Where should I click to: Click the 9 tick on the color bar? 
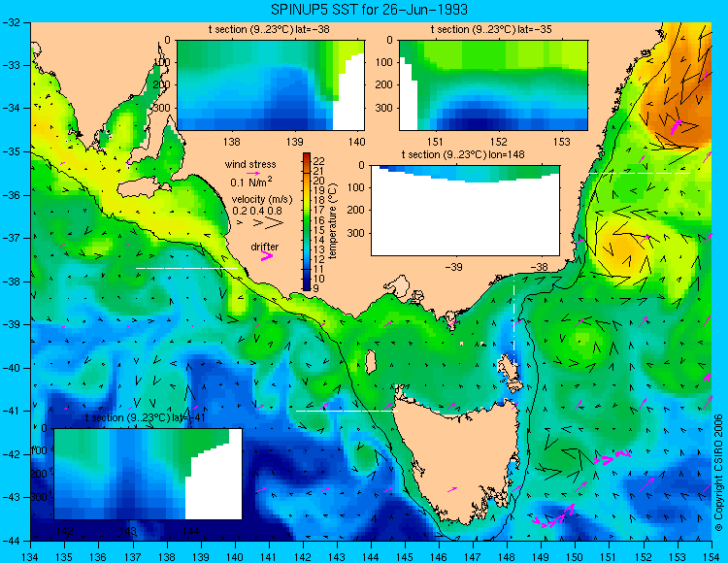click(316, 288)
